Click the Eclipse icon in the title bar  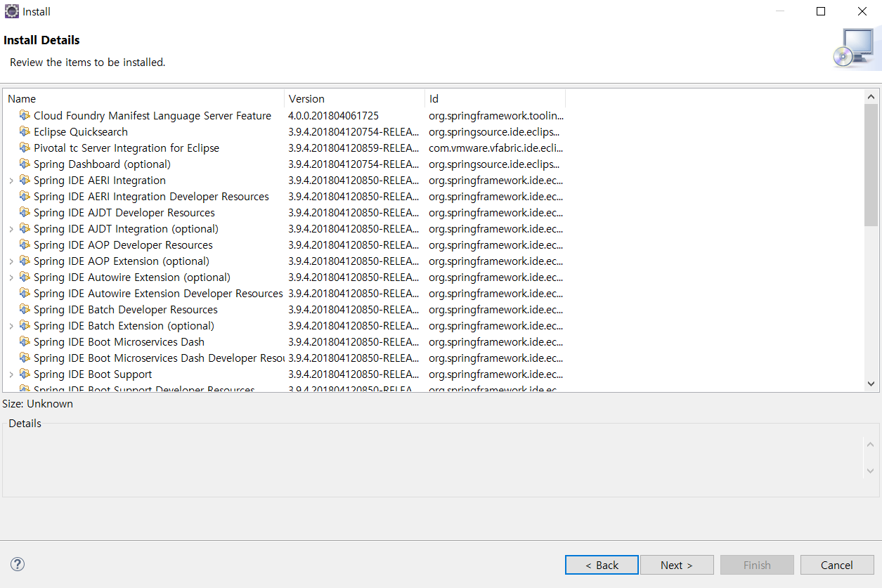(11, 11)
